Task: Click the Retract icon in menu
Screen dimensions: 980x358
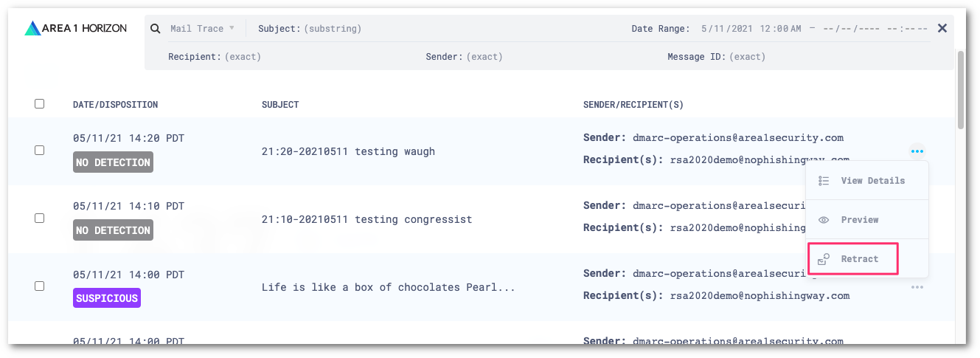Action: pyautogui.click(x=824, y=259)
